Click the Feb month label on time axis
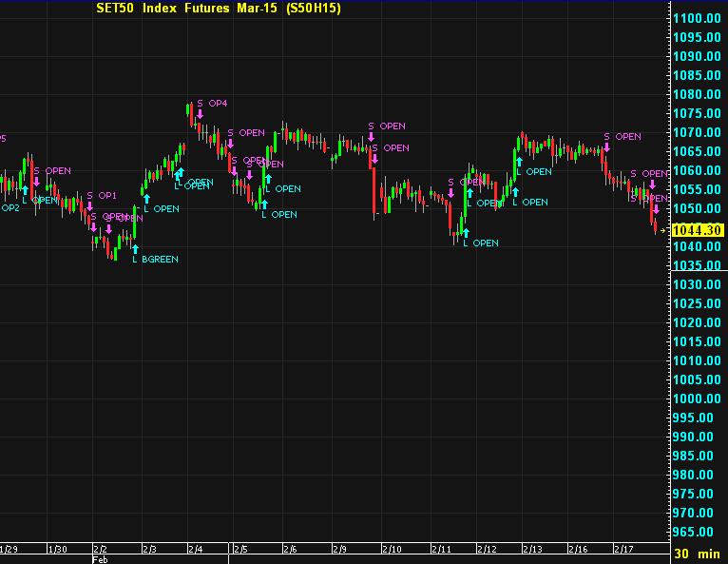This screenshot has height=564, width=728. pos(100,560)
